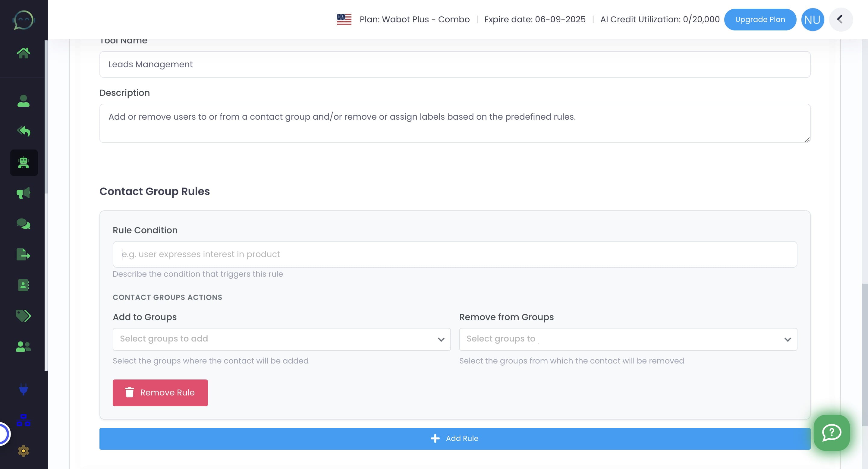The height and width of the screenshot is (469, 868).
Task: Click the contact book sidebar icon
Action: pos(23,285)
